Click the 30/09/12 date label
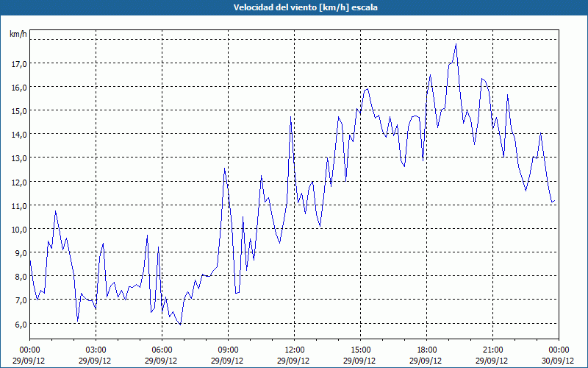This screenshot has height=368, width=588. (x=558, y=361)
